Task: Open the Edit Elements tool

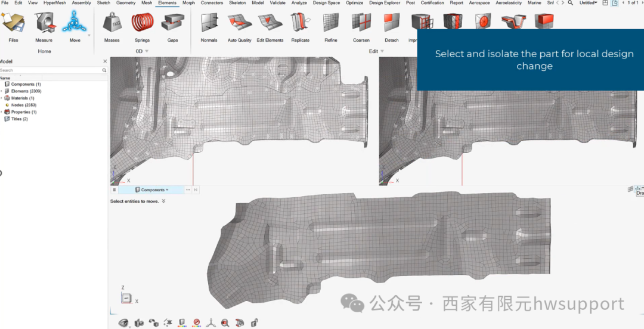Action: (x=270, y=26)
